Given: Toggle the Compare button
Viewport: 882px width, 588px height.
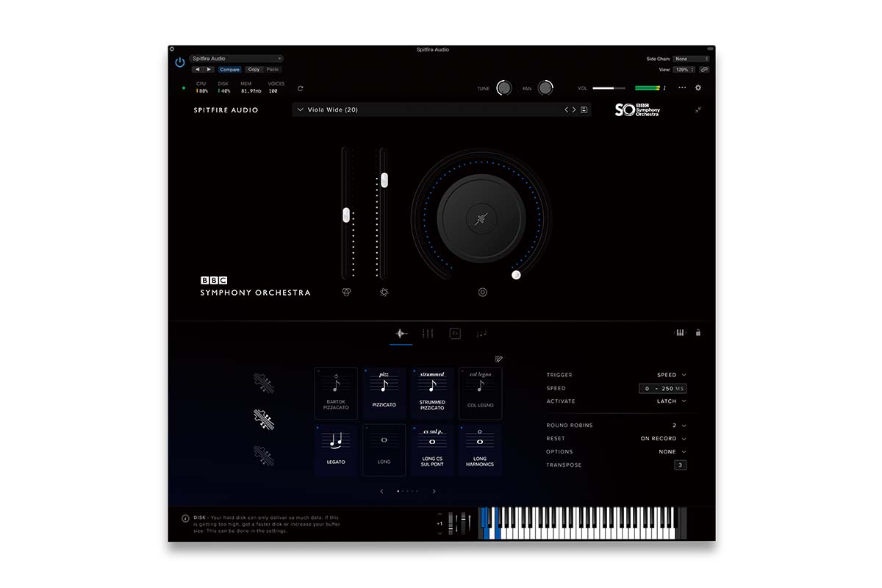Looking at the screenshot, I should [x=229, y=69].
